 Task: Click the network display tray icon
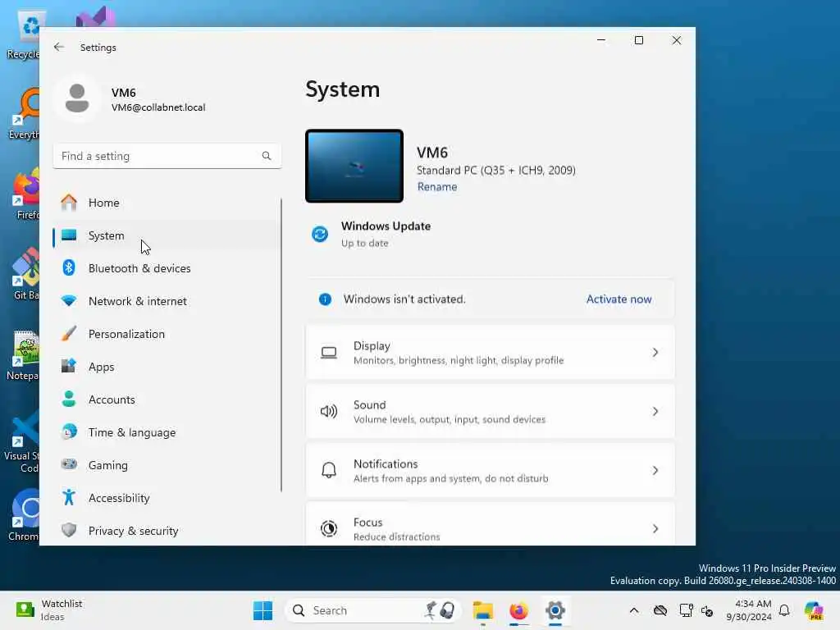(x=686, y=610)
